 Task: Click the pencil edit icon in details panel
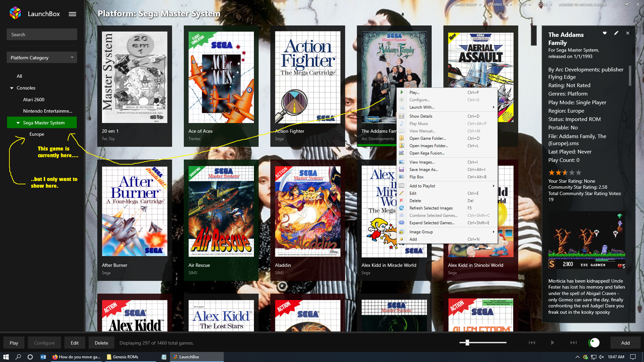616,33
